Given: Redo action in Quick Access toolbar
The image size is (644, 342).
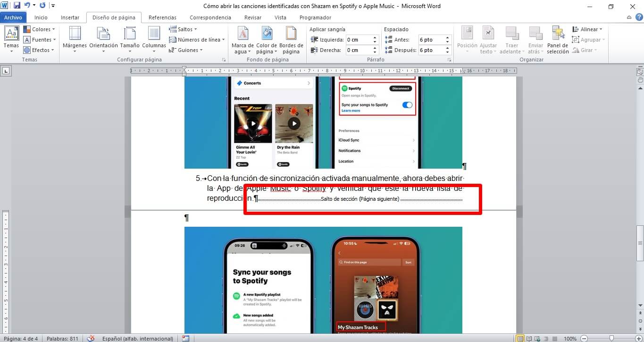Looking at the screenshot, I should [42, 6].
